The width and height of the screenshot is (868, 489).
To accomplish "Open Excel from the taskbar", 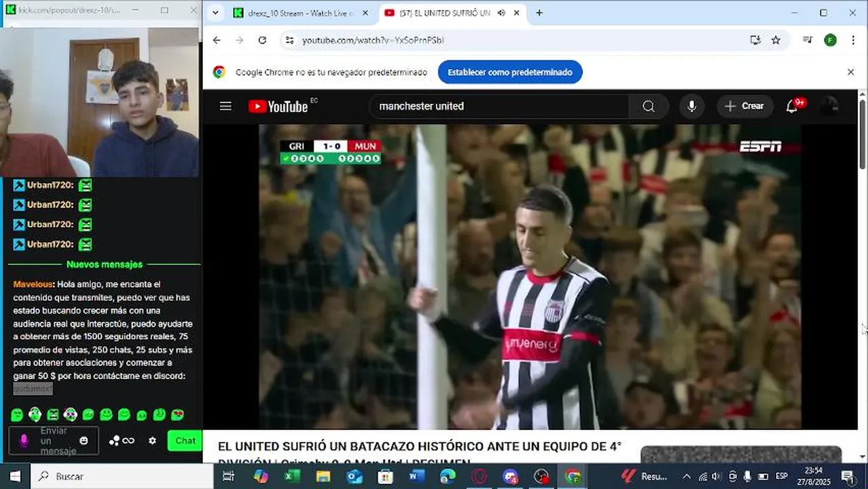I will pyautogui.click(x=292, y=476).
